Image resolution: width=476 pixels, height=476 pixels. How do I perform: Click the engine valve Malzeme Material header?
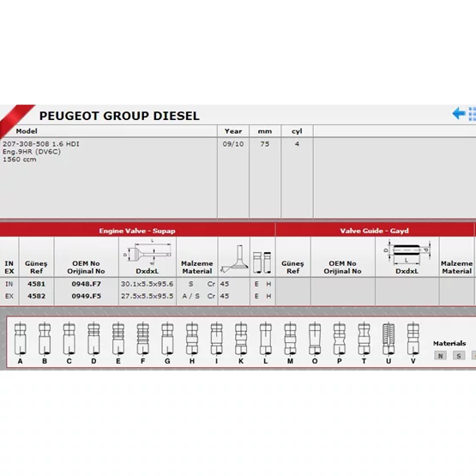pos(197,267)
